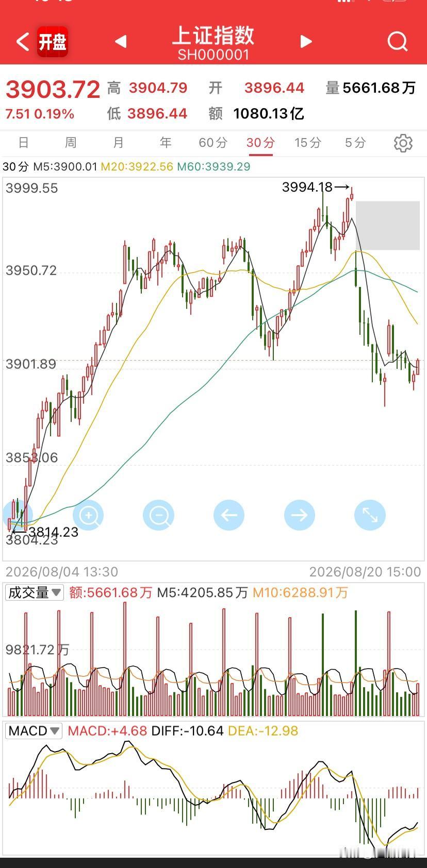Switch to the 60分 timeframe tab
Screen dimensions: 427x868
(213, 143)
